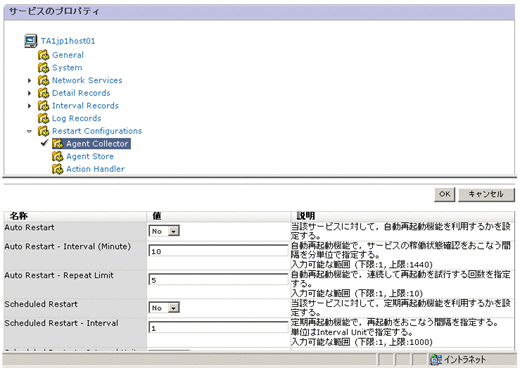Click the Detail Records folder icon
Viewport: 520px width, 372px height.
coord(43,93)
